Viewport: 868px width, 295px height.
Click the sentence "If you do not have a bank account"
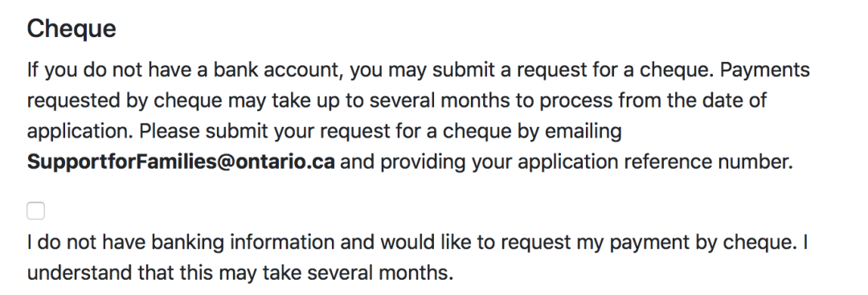[x=186, y=70]
